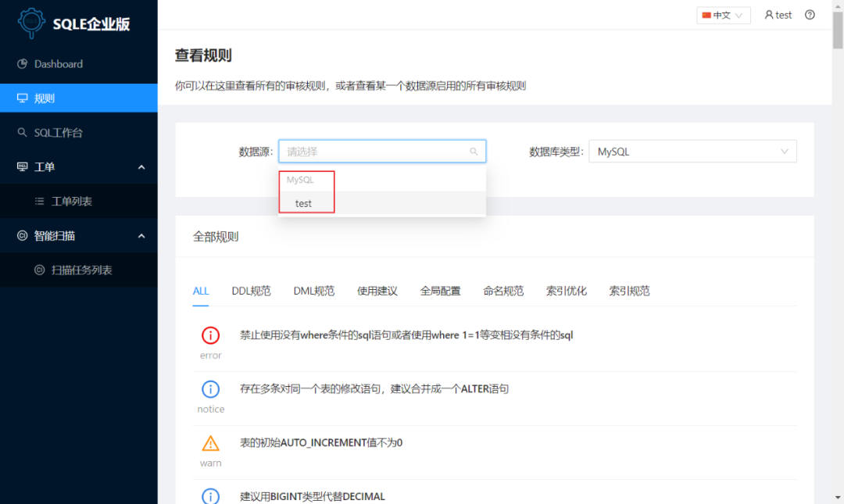
Task: Switch to the ALL rules tab
Action: [201, 291]
